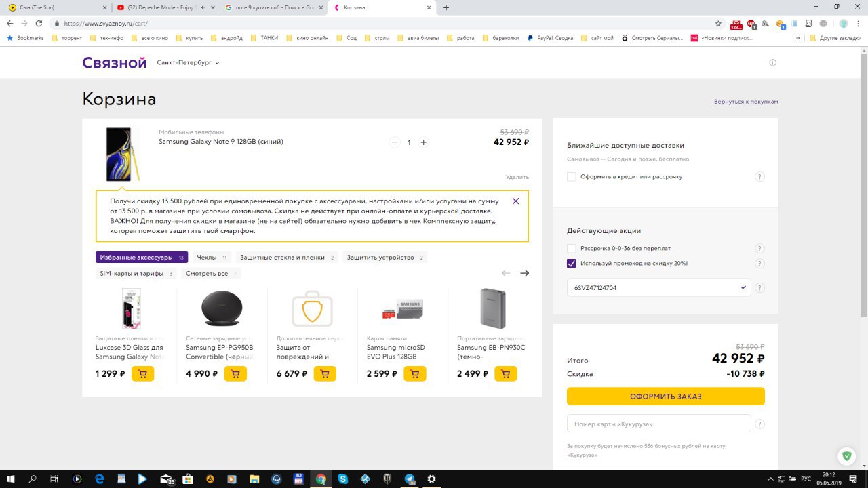Open 'авиа билеты' bookmarks folder
This screenshot has height=488, width=868.
click(419, 38)
